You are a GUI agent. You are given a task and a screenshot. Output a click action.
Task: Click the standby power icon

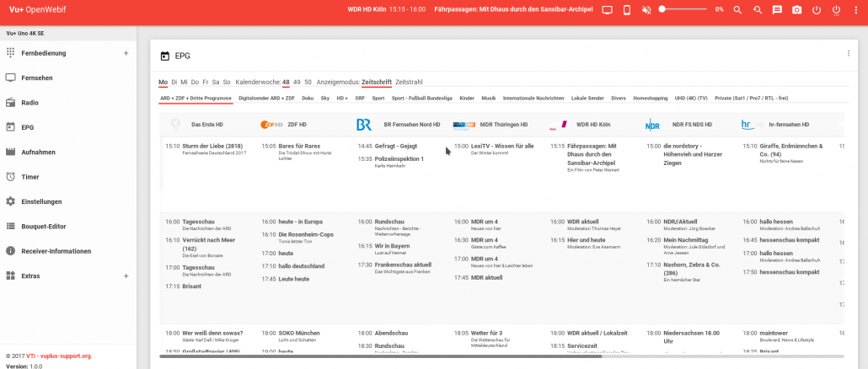pyautogui.click(x=817, y=9)
